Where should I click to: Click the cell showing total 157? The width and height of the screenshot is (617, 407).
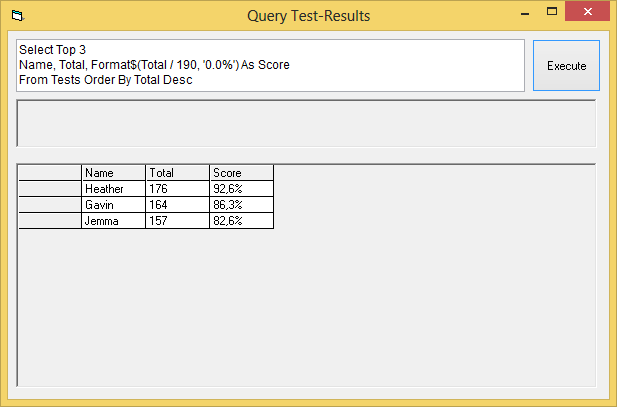pos(177,220)
